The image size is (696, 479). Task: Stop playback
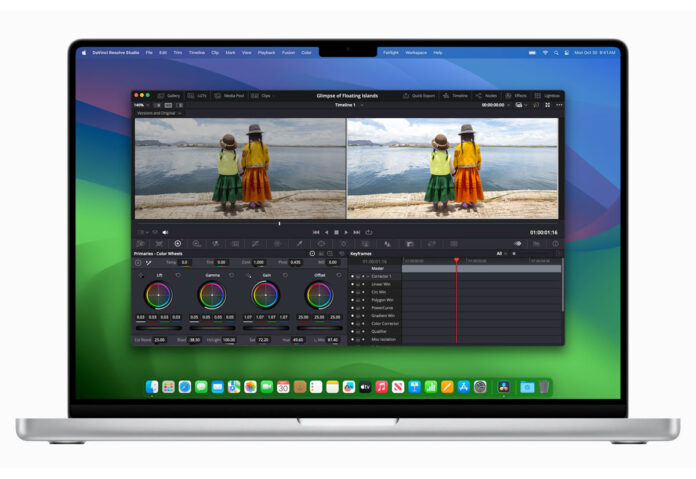click(336, 232)
